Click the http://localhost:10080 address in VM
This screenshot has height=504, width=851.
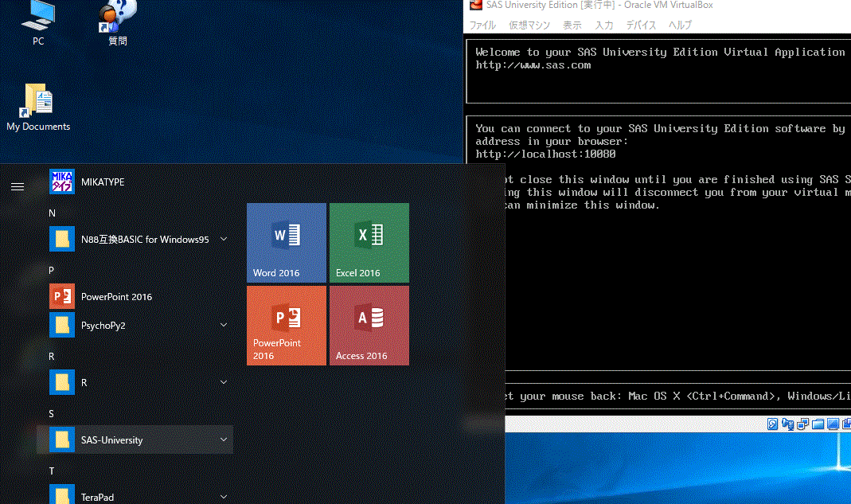(545, 154)
